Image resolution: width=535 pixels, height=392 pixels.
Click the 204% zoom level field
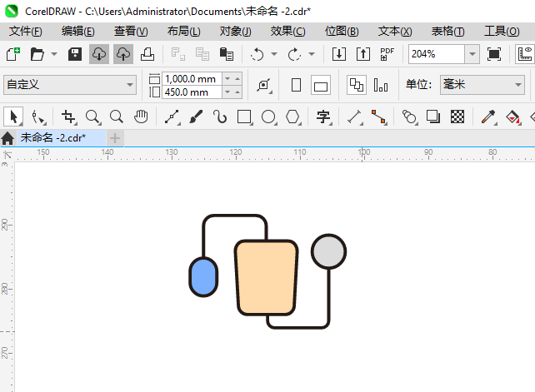[x=437, y=54]
